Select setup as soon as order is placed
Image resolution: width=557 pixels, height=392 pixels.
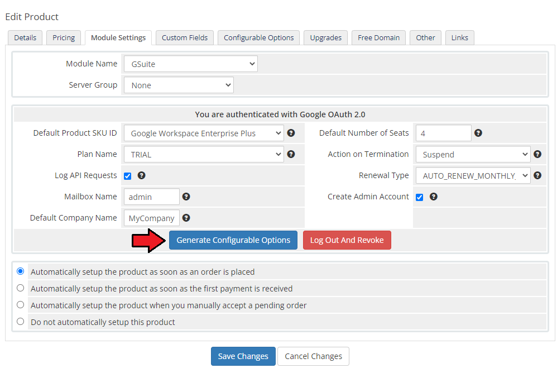click(x=21, y=271)
